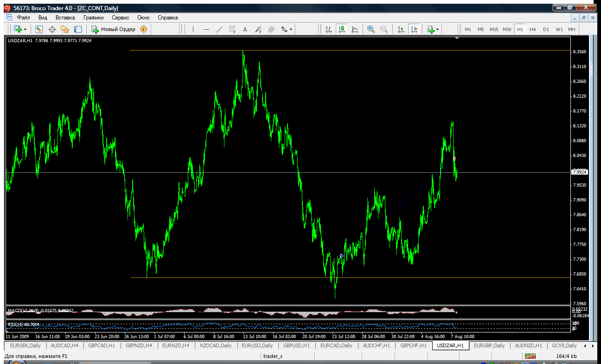Switch to bar chart display
Image resolution: width=601 pixels, height=364 pixels.
(x=329, y=29)
